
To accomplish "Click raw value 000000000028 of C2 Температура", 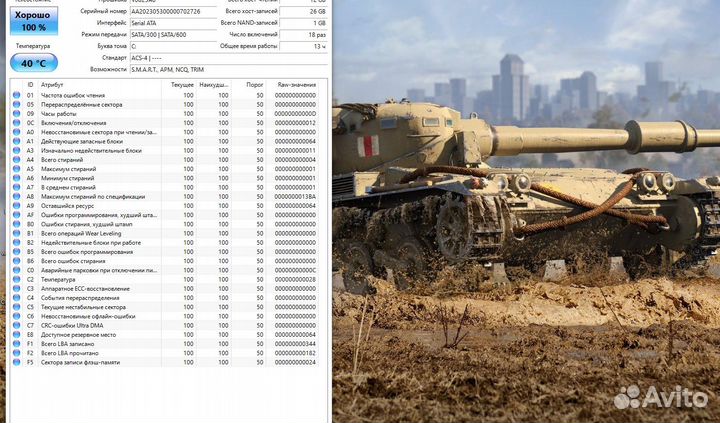I will coord(295,279).
